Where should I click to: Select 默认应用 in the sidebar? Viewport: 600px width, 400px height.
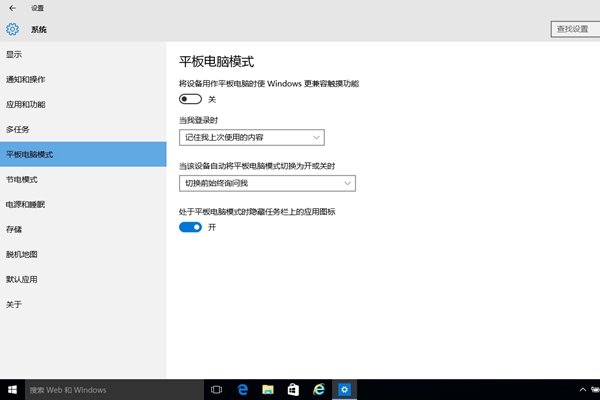click(x=83, y=279)
